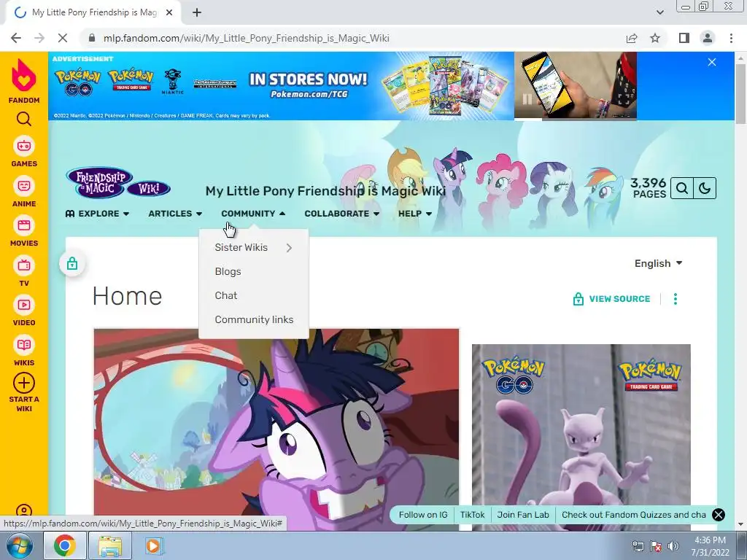Expand the Sister Wikis submenu
This screenshot has height=560, width=747.
click(253, 248)
